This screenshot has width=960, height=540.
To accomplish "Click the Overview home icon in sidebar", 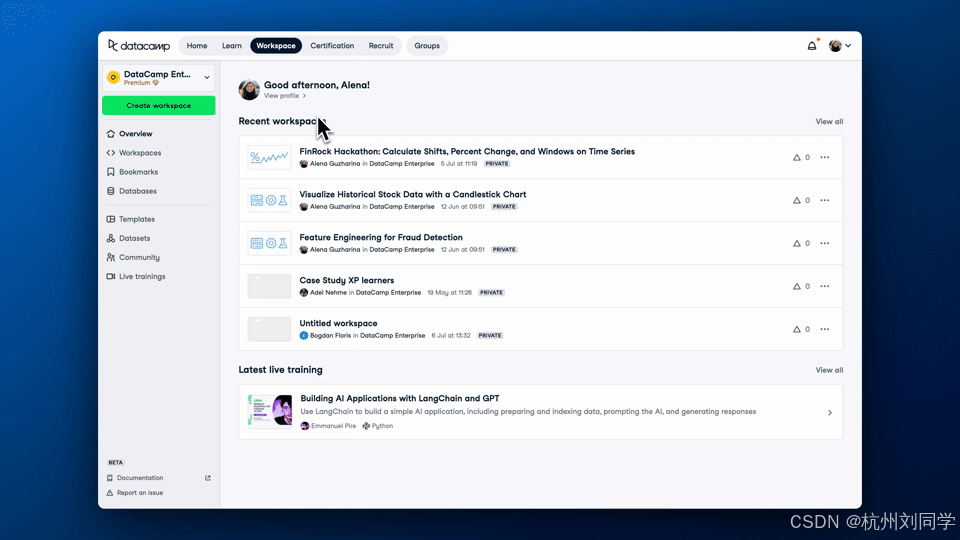I will point(111,133).
